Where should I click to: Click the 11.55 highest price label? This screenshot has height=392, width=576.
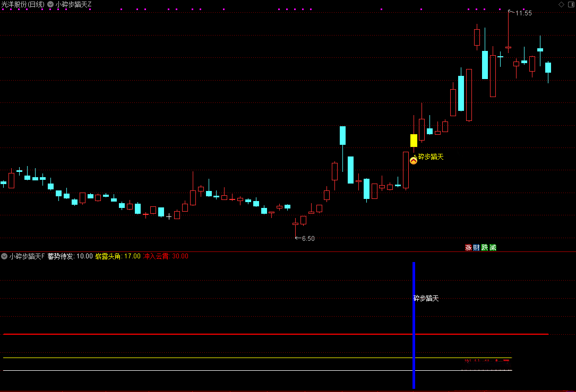pyautogui.click(x=523, y=13)
